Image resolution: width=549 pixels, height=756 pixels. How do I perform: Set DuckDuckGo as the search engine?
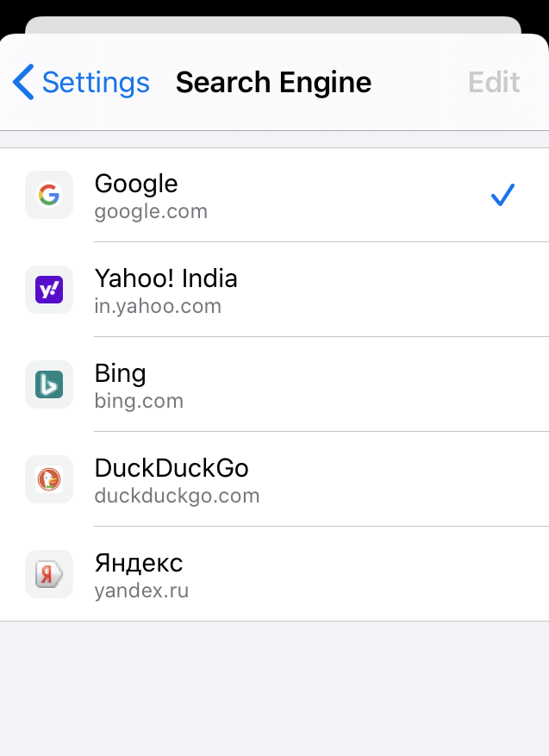tap(172, 468)
